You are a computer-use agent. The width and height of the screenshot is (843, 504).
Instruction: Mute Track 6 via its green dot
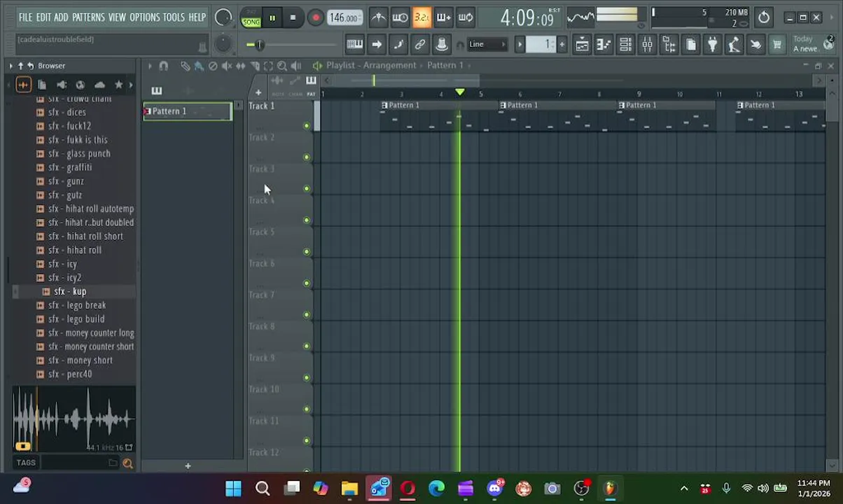(306, 283)
